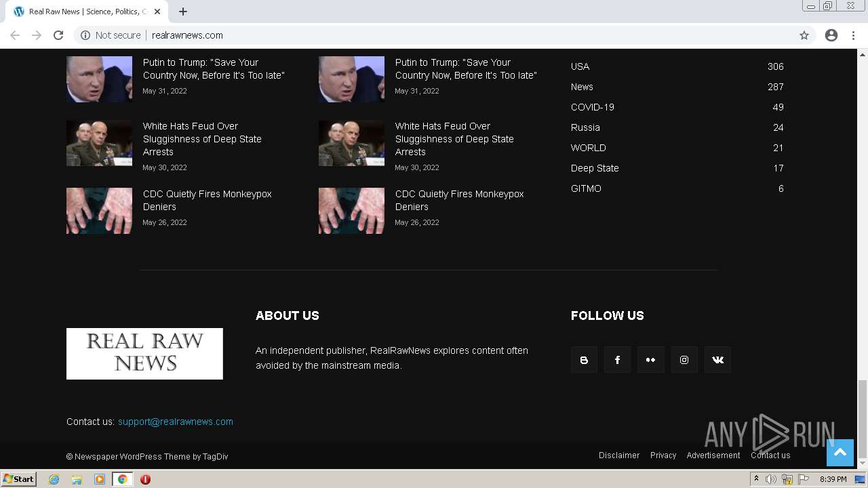Image resolution: width=868 pixels, height=488 pixels.
Task: Open the WORLD category
Action: click(x=589, y=148)
